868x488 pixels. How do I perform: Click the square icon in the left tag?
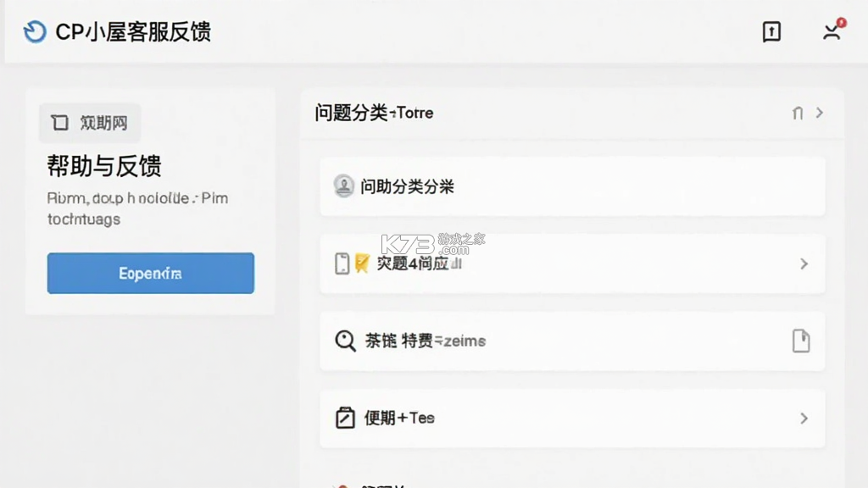pyautogui.click(x=60, y=122)
